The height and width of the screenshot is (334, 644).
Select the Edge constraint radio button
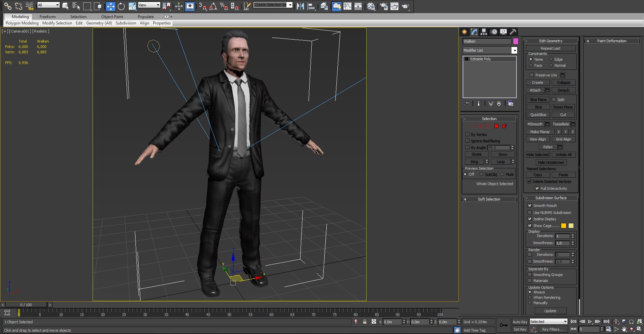pyautogui.click(x=551, y=59)
